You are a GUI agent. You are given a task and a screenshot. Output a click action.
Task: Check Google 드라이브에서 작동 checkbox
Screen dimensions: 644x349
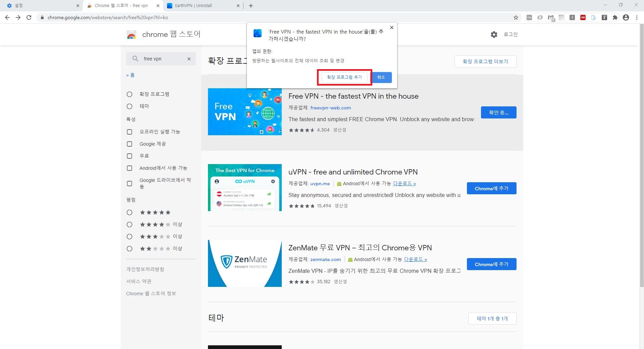click(129, 184)
